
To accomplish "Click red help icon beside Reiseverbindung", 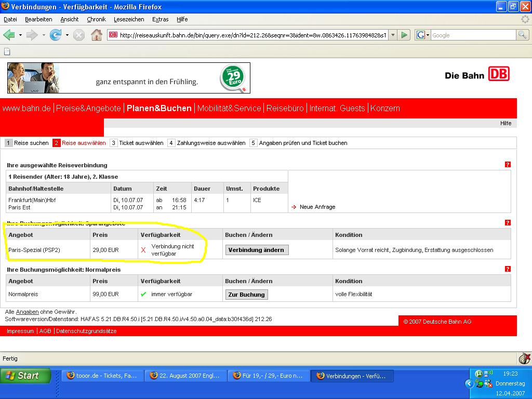I will click(x=508, y=165).
